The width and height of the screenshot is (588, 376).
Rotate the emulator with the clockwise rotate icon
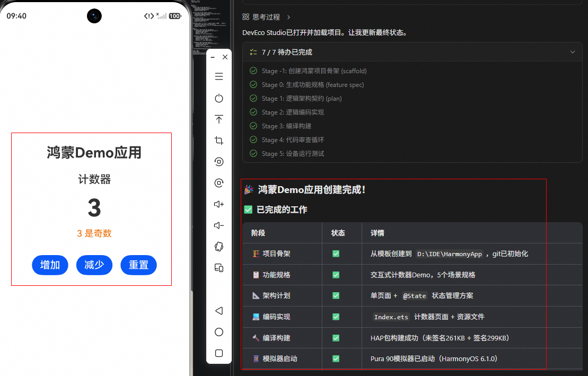pyautogui.click(x=219, y=183)
